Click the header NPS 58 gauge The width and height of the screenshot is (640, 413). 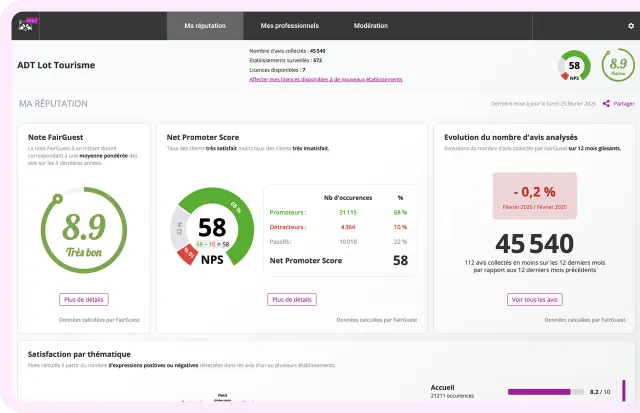[x=574, y=65]
